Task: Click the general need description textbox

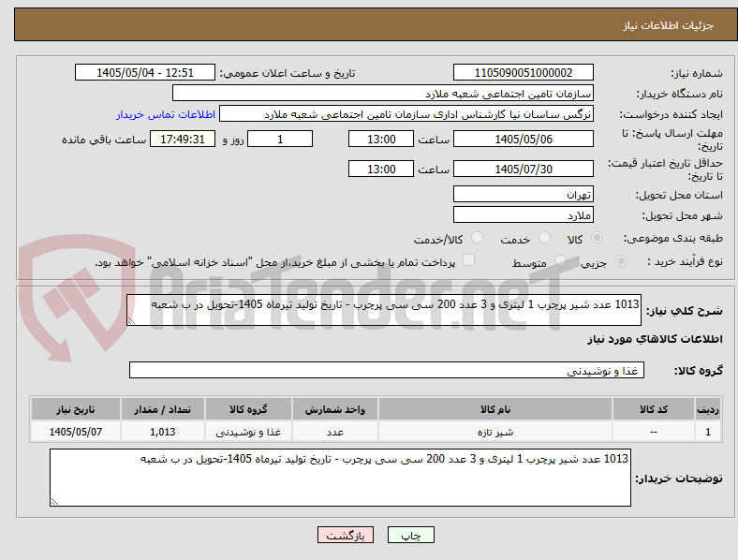Action: pos(384,310)
